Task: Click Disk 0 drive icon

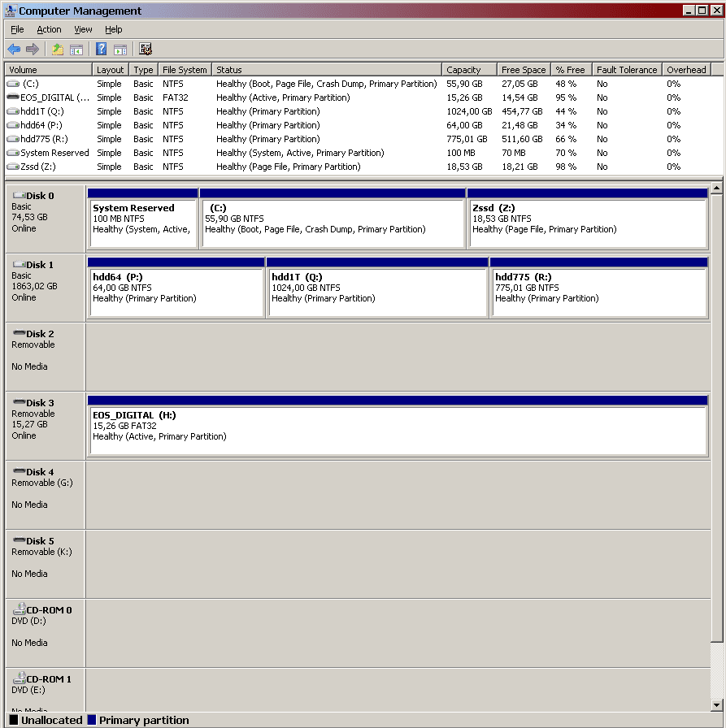Action: pyautogui.click(x=19, y=195)
